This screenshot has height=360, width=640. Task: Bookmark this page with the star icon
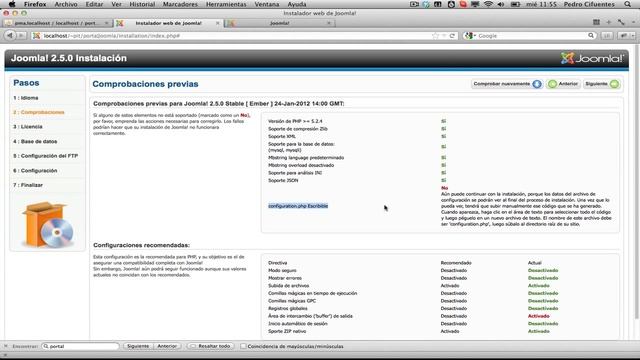coord(435,36)
